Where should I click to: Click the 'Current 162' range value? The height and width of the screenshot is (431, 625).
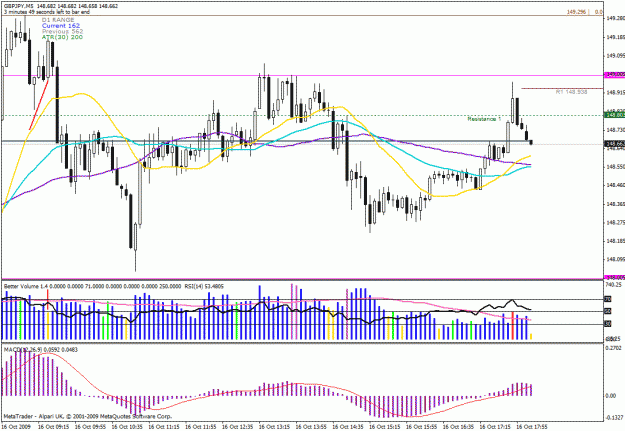click(x=61, y=26)
